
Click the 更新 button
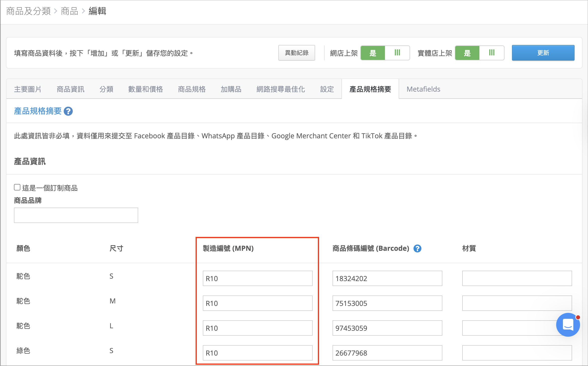543,53
